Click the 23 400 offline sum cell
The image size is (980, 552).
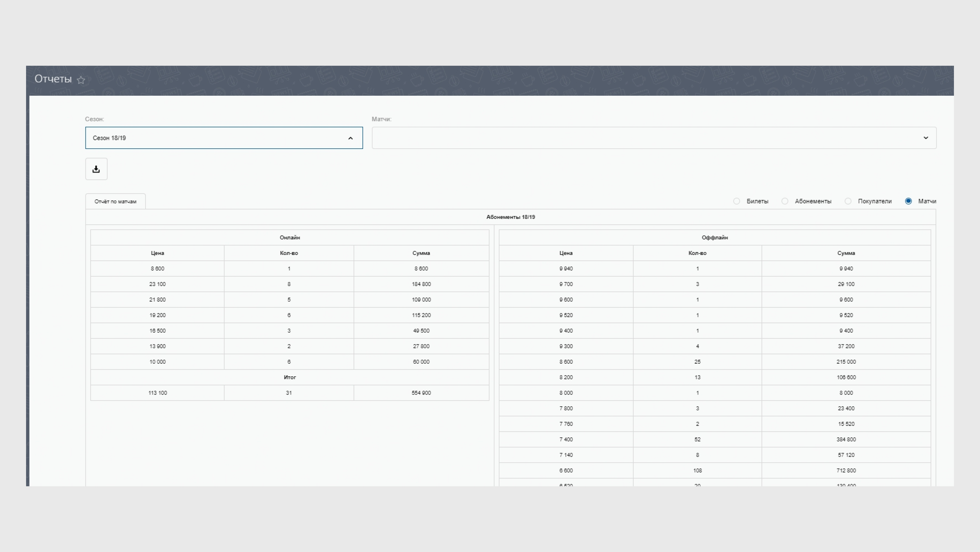846,409
